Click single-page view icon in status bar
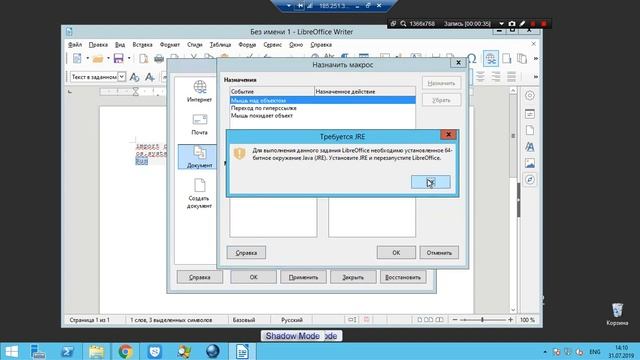 419,320
